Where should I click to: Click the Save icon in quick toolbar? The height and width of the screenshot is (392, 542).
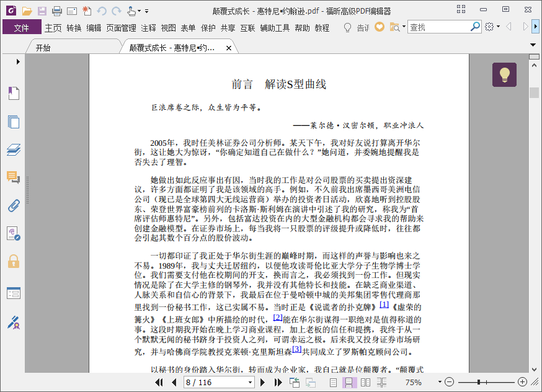tap(42, 11)
